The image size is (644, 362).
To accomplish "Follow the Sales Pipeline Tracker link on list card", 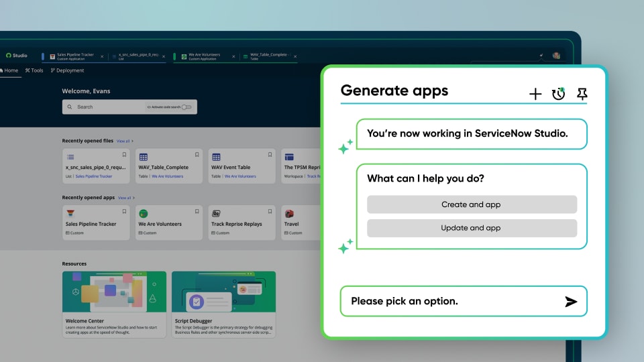I will click(x=94, y=176).
